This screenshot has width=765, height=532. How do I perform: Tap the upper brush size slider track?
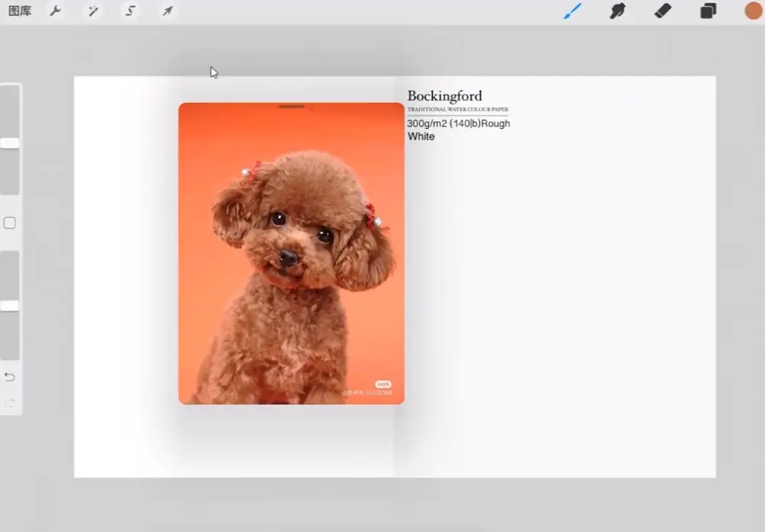[x=10, y=114]
